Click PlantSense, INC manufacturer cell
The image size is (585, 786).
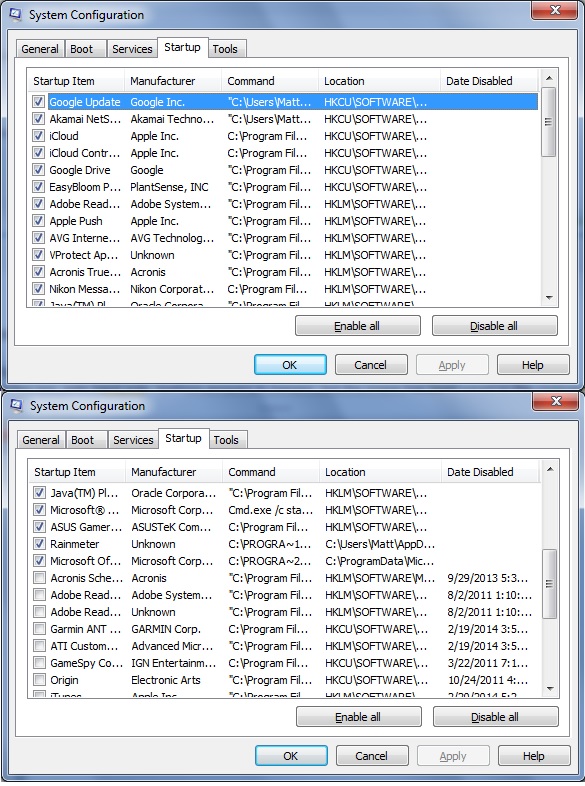[x=169, y=187]
